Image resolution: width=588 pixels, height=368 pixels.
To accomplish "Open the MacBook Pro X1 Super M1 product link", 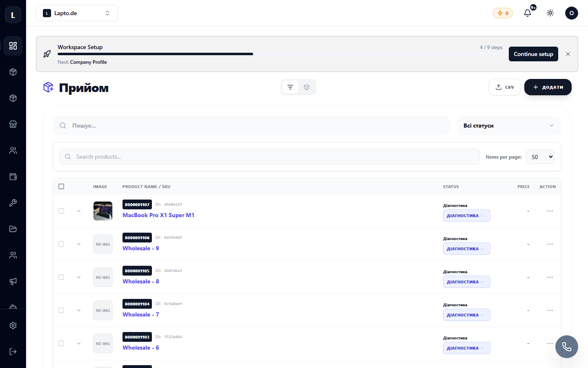I will click(x=158, y=215).
